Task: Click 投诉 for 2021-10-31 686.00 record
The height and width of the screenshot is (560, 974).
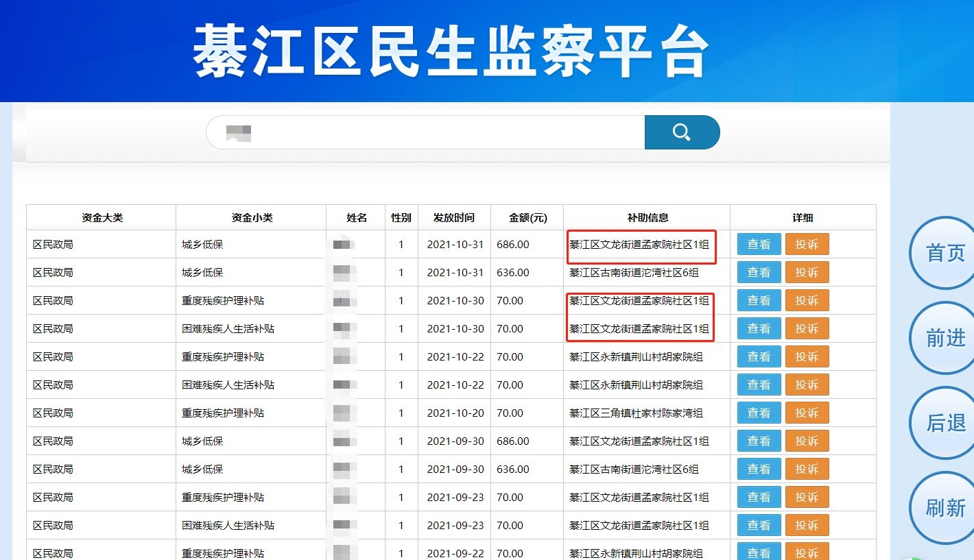Action: point(807,244)
